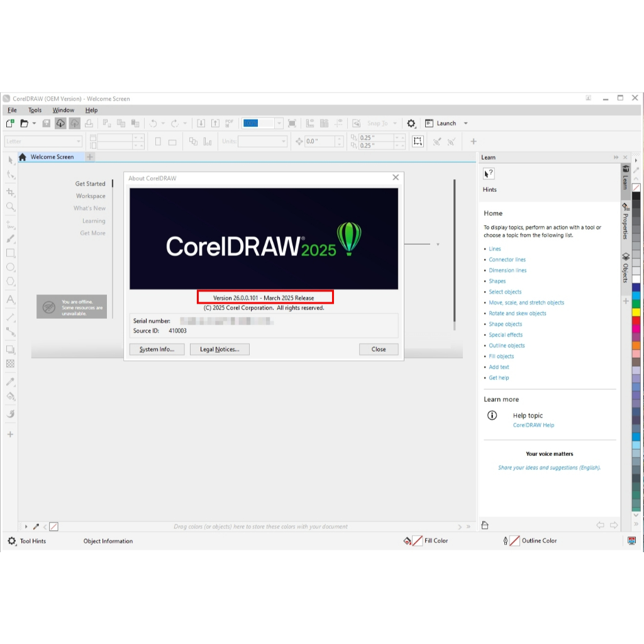644x644 pixels.
Task: Select the Zoom magnifier tool
Action: click(11, 206)
